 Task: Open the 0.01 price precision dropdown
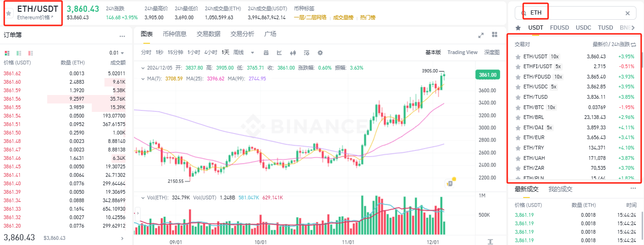(x=117, y=53)
